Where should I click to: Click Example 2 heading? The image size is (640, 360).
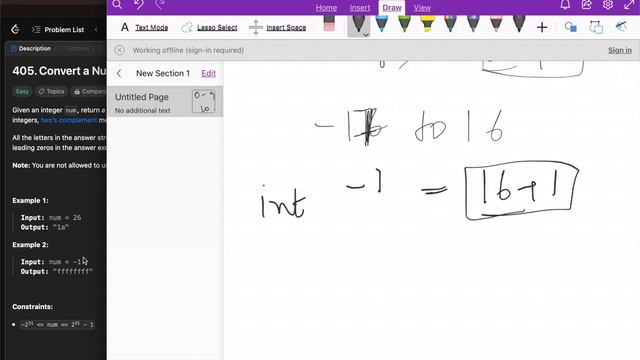(x=30, y=245)
